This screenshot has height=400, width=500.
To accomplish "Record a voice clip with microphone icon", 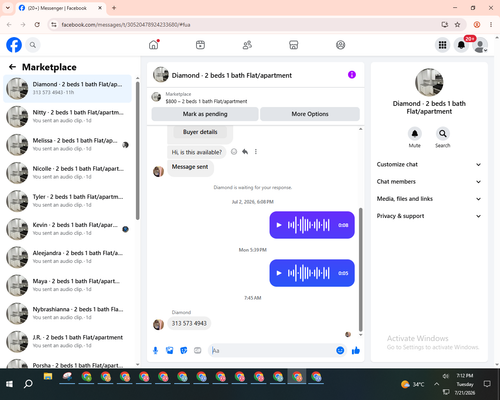I will pos(155,350).
